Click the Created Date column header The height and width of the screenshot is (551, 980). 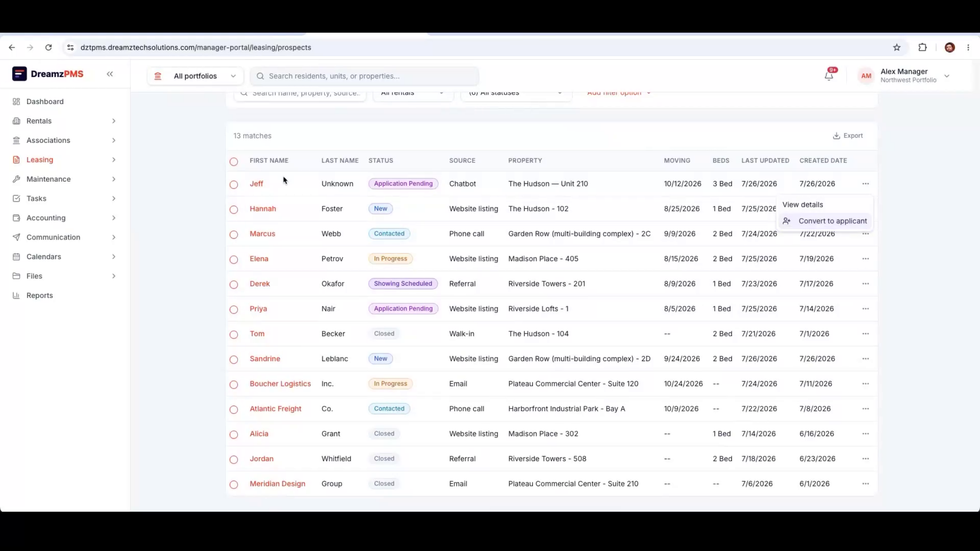coord(823,160)
